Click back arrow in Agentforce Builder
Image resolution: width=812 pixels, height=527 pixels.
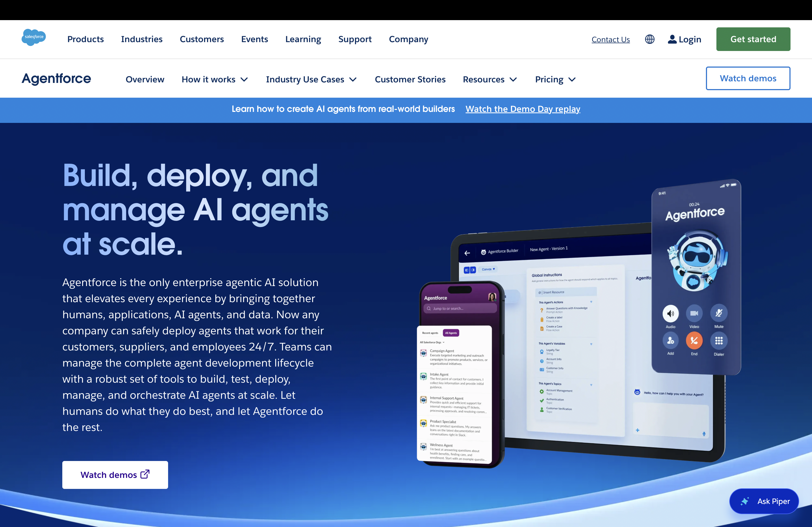click(467, 253)
